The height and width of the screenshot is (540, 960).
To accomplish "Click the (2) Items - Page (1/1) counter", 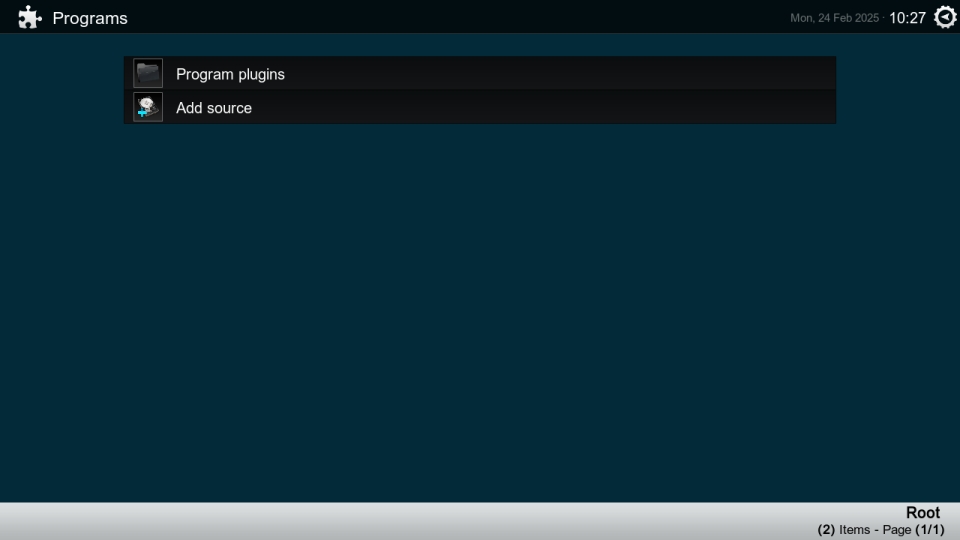I will pyautogui.click(x=881, y=530).
